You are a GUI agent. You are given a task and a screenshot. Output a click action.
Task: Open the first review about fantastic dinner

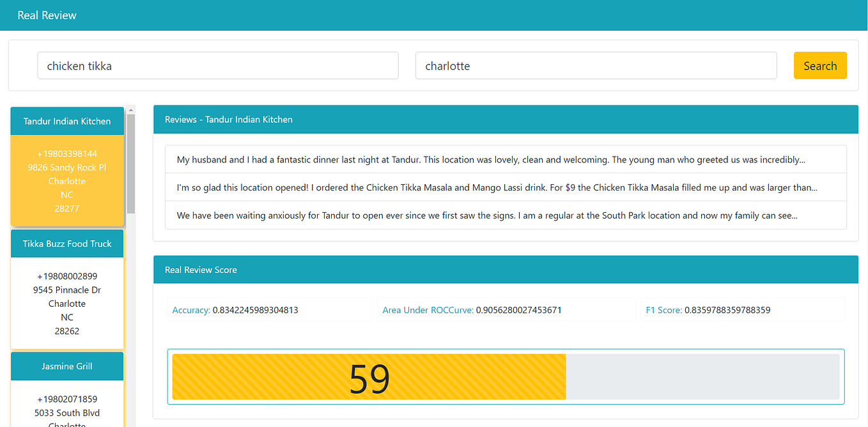tap(505, 159)
